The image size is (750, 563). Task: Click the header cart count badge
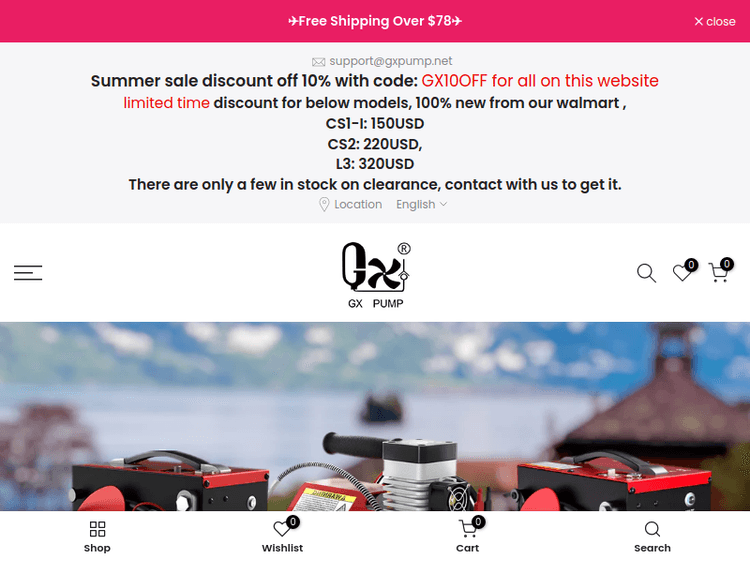pyautogui.click(x=727, y=264)
